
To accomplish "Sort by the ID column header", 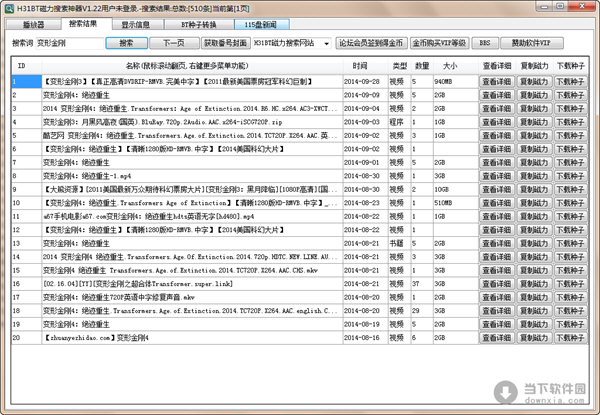I will click(26, 66).
